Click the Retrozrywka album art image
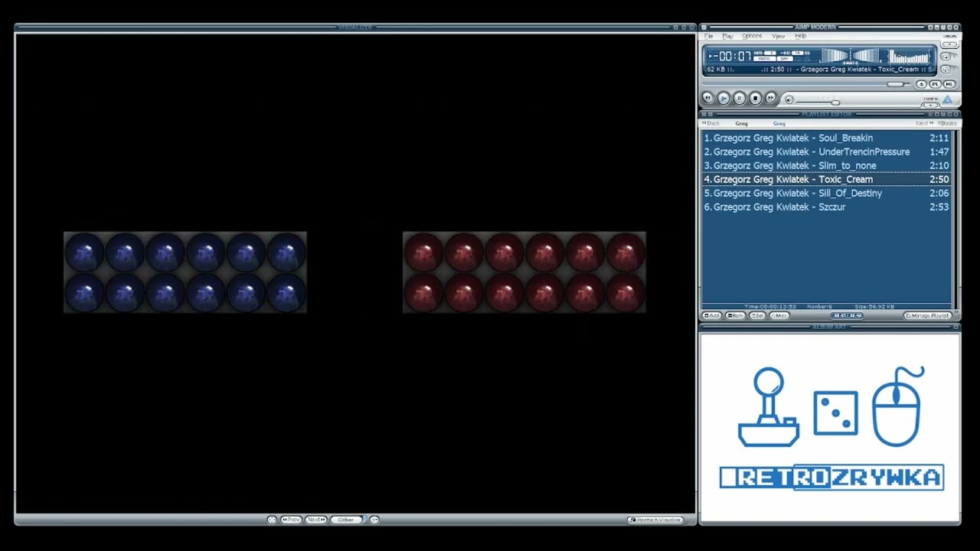The width and height of the screenshot is (980, 551). point(831,429)
